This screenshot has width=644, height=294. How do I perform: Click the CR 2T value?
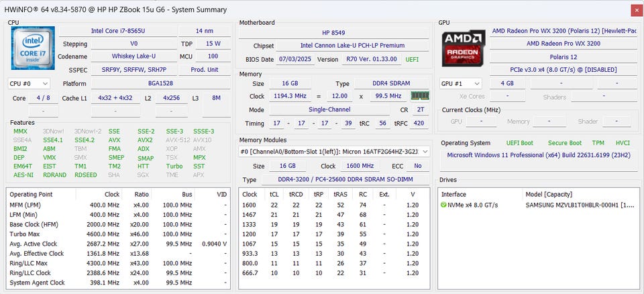pyautogui.click(x=420, y=109)
